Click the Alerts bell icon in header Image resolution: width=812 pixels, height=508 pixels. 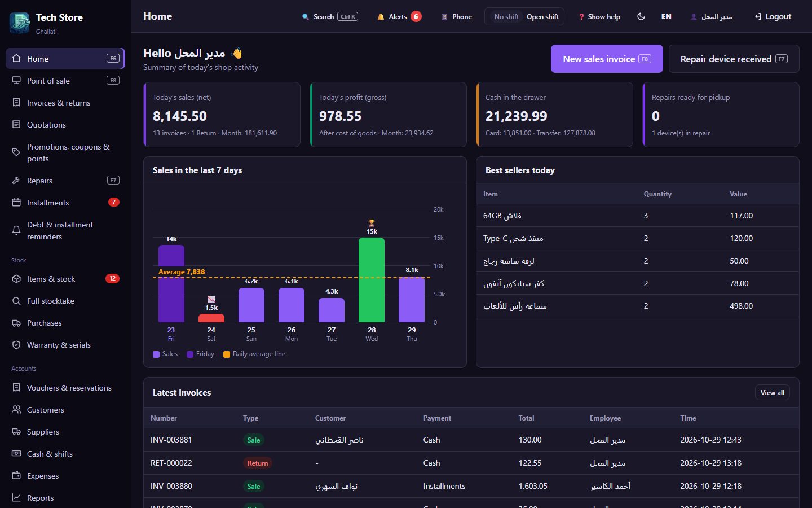click(381, 17)
